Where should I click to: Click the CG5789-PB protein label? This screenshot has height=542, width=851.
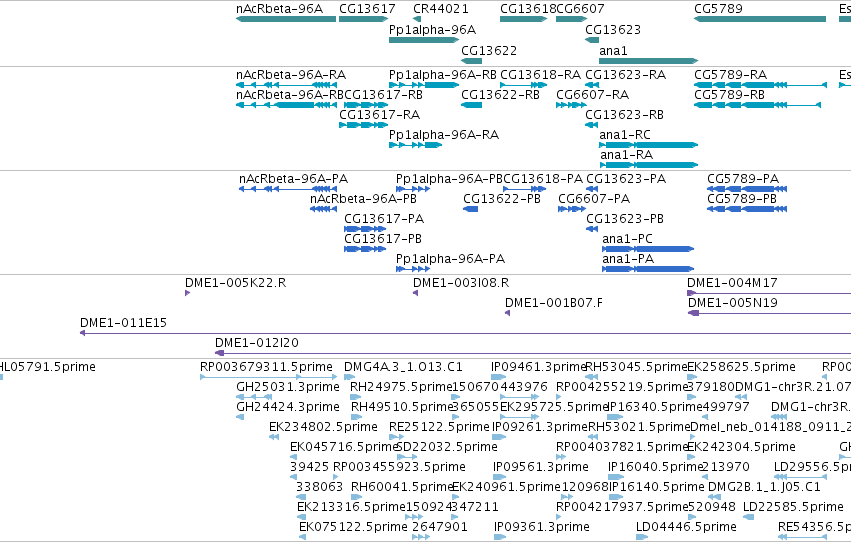click(x=741, y=199)
